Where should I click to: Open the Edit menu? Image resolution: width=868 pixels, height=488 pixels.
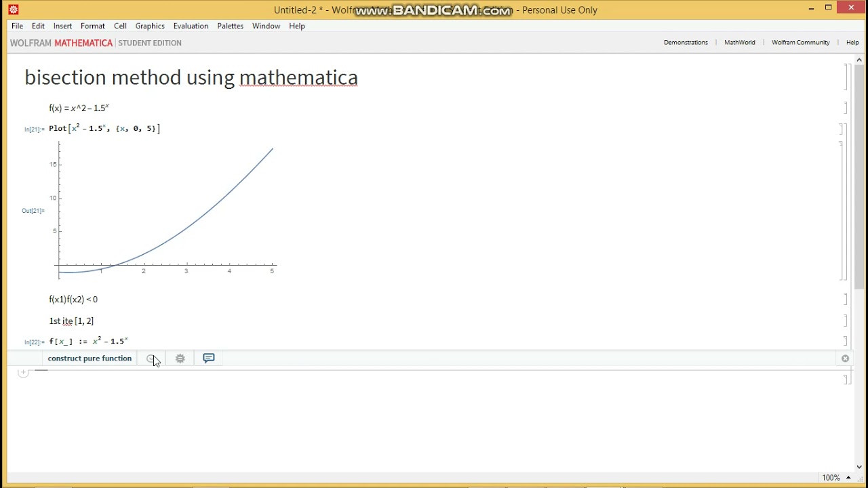[38, 26]
